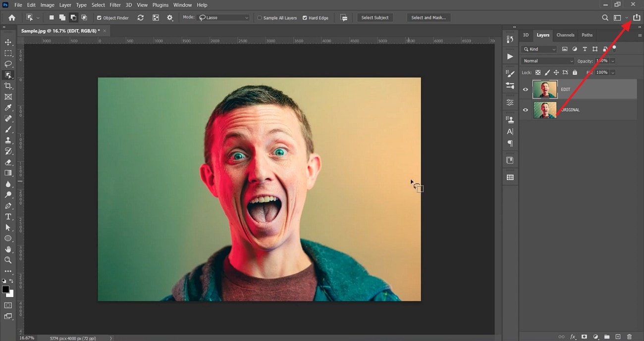Switch to the Channels tab

pyautogui.click(x=565, y=35)
